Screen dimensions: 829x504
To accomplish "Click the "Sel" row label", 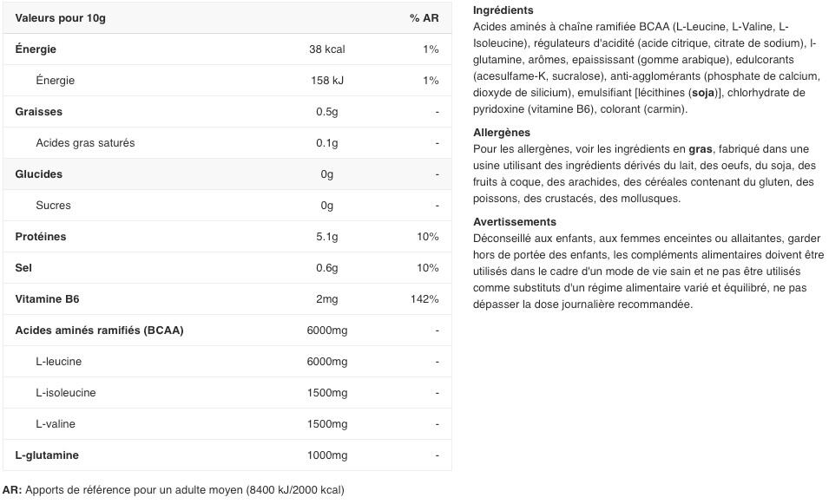I will [23, 268].
